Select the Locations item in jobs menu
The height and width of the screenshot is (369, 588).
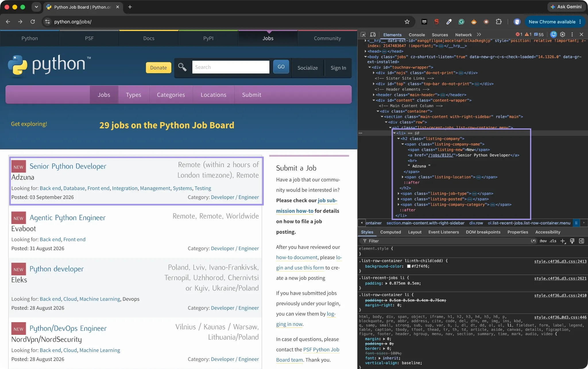(213, 95)
